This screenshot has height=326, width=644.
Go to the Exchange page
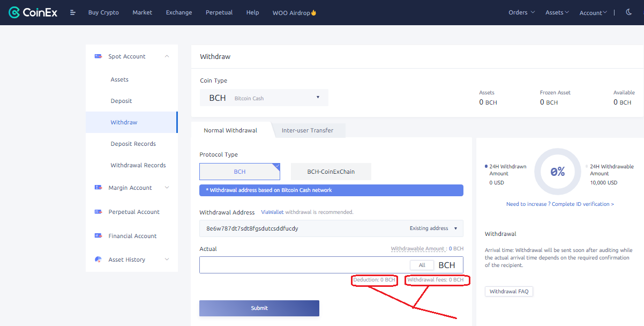(179, 12)
